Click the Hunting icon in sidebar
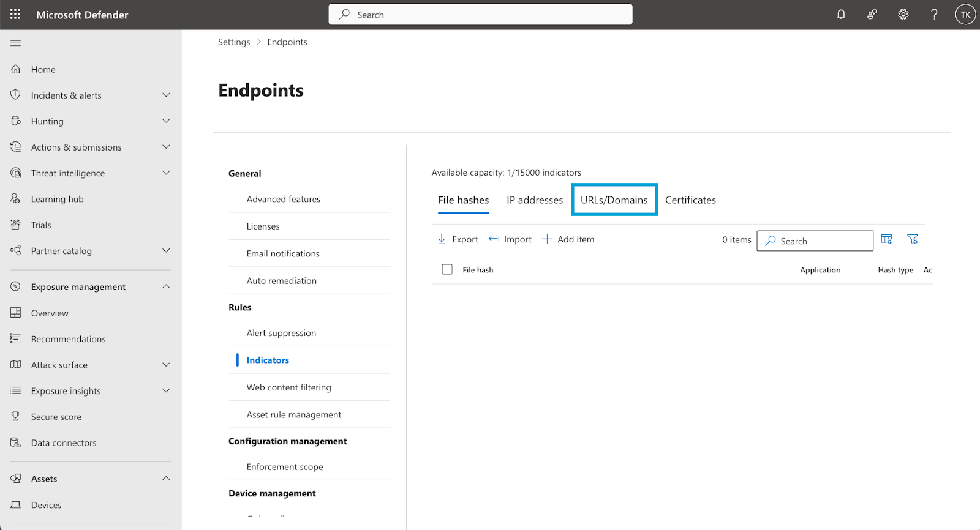The height and width of the screenshot is (530, 980). pos(16,121)
